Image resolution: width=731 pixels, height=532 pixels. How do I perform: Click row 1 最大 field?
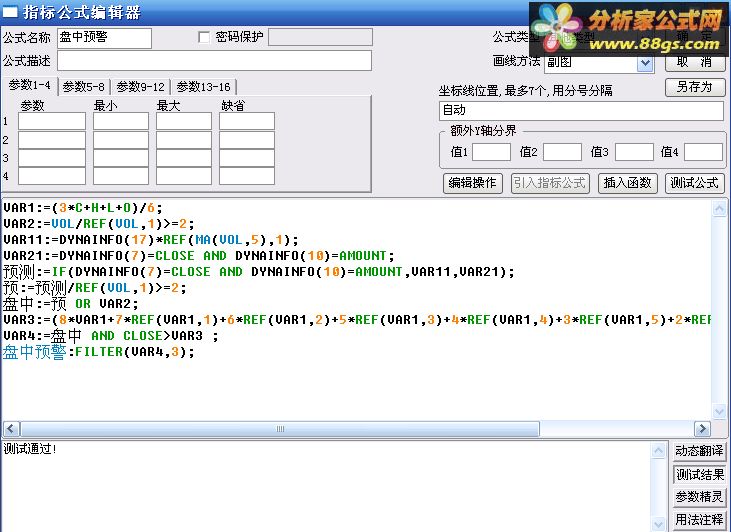184,121
